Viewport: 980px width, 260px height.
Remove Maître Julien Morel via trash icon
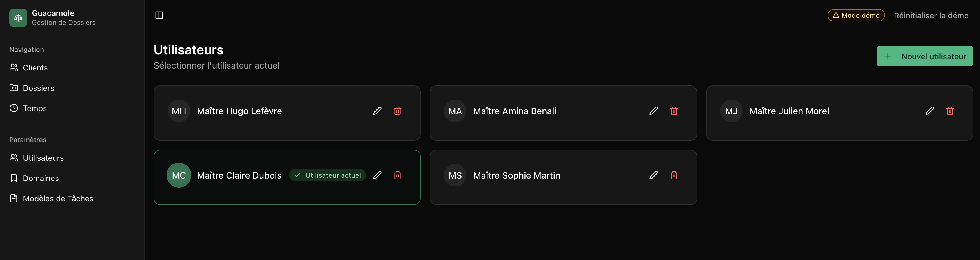(x=950, y=111)
